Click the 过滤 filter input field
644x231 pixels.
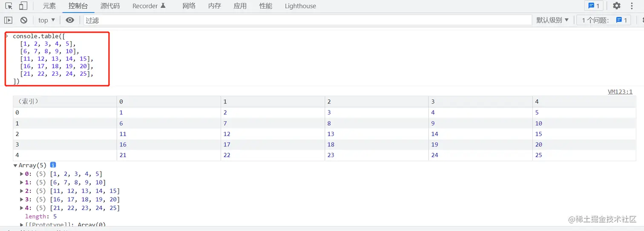pos(307,20)
